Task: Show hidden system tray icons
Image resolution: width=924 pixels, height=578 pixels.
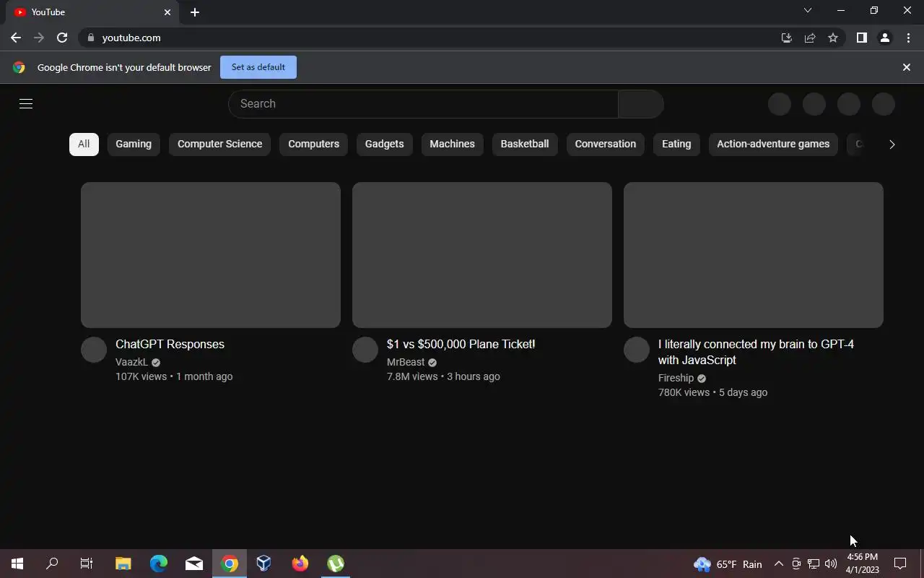Action: [x=778, y=564]
